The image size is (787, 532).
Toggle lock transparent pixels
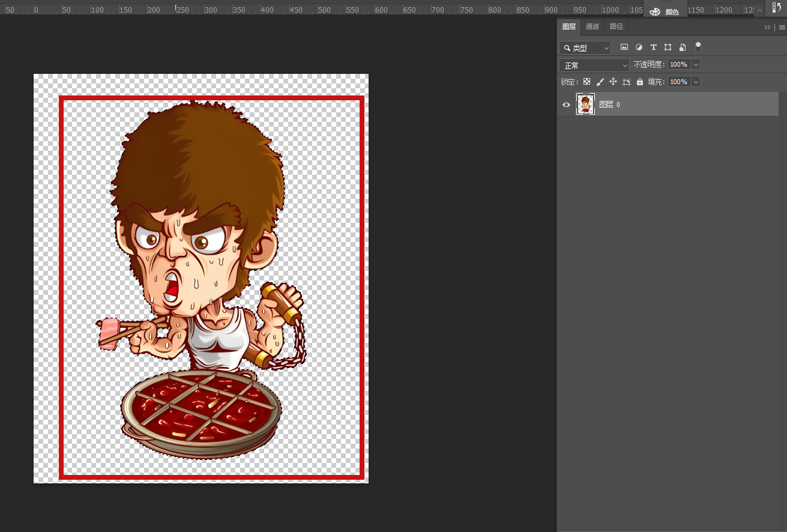click(x=586, y=82)
